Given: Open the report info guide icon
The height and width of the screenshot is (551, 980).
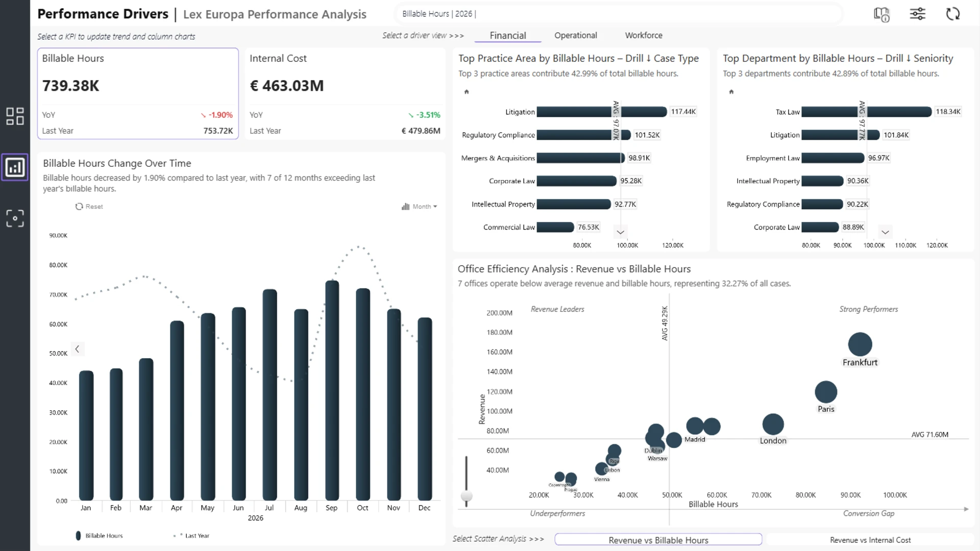Looking at the screenshot, I should [x=881, y=14].
